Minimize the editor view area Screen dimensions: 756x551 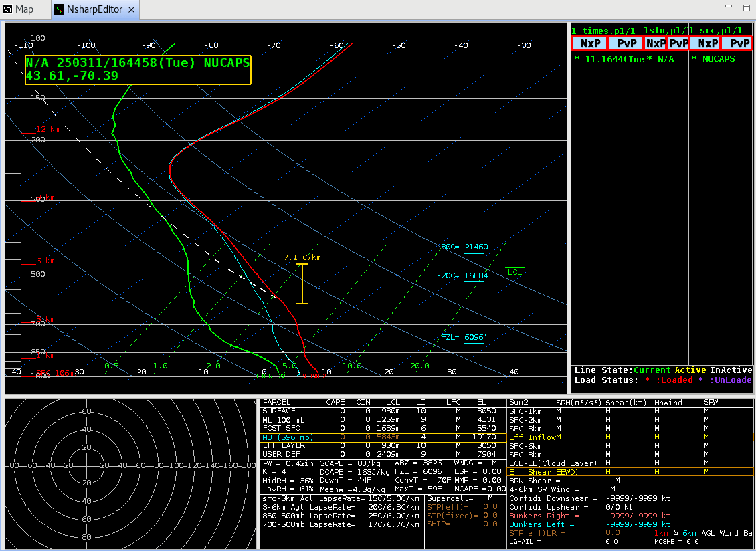(x=729, y=6)
